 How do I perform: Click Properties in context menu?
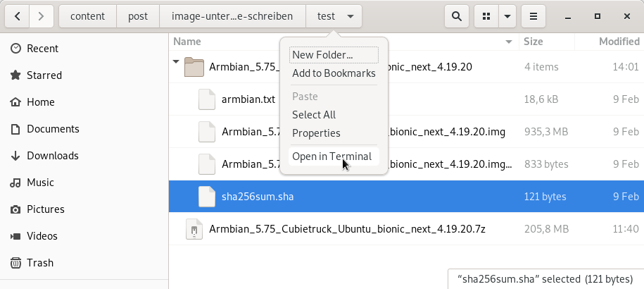point(316,133)
